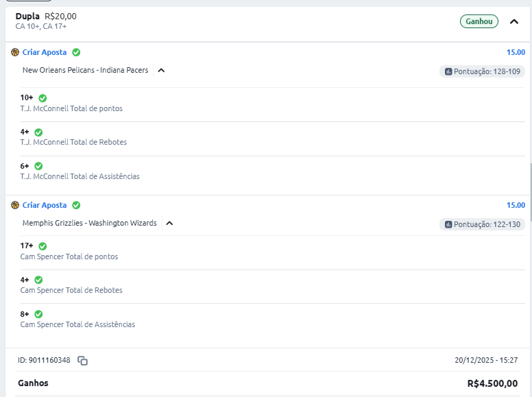
Task: Click the Dupla bet title
Action: tap(27, 16)
